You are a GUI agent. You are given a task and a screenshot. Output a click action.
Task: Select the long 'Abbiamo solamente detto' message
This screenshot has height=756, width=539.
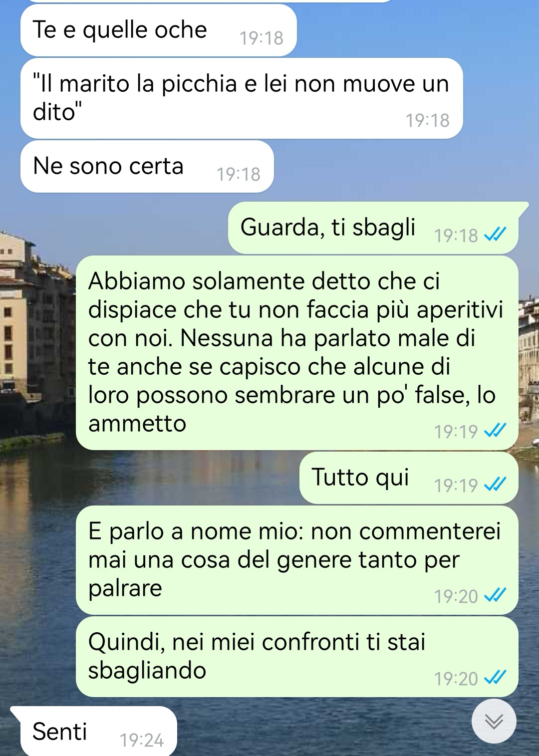(x=297, y=353)
